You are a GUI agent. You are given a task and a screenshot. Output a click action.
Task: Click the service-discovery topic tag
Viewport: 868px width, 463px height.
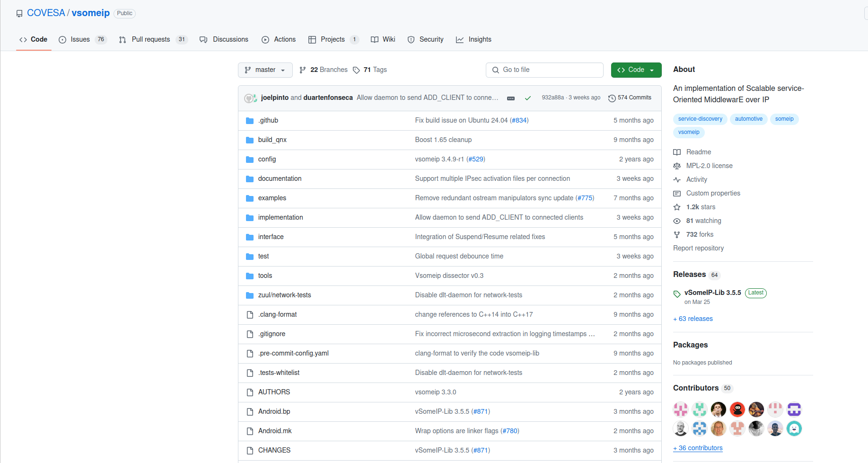(700, 119)
